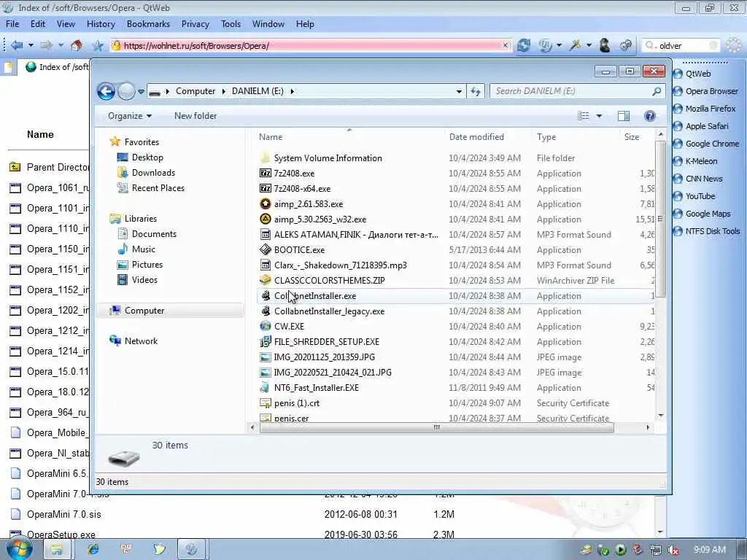Click the QtWeb URL address field
This screenshot has height=560, width=747.
[x=312, y=46]
